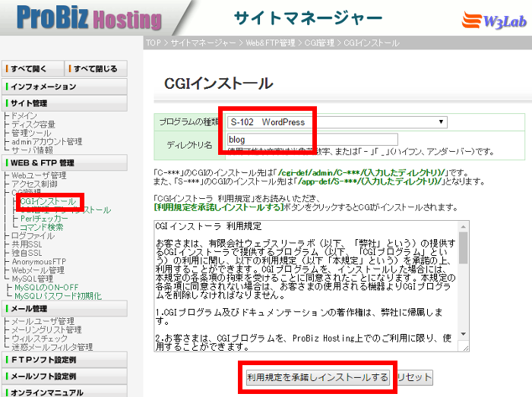Viewport: 532px width, 397px height.
Task: Click すべて閉じる to collapse all menus
Action: coord(96,68)
